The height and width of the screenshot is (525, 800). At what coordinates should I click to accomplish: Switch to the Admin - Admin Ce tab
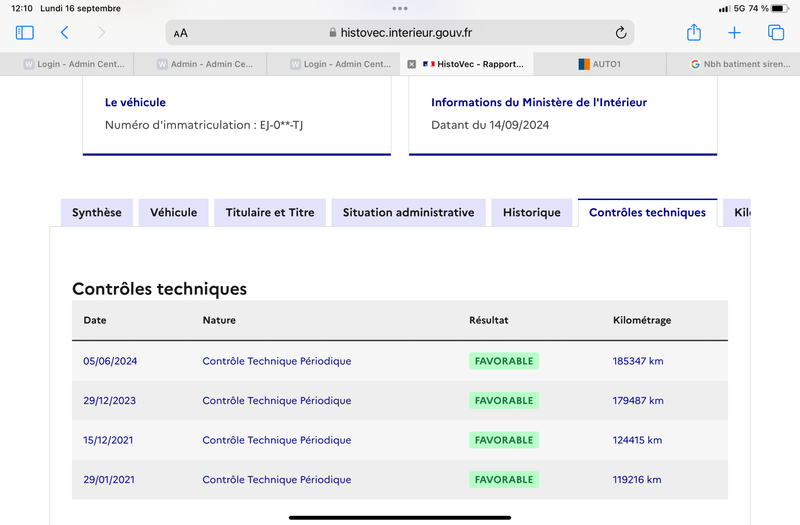tap(205, 64)
